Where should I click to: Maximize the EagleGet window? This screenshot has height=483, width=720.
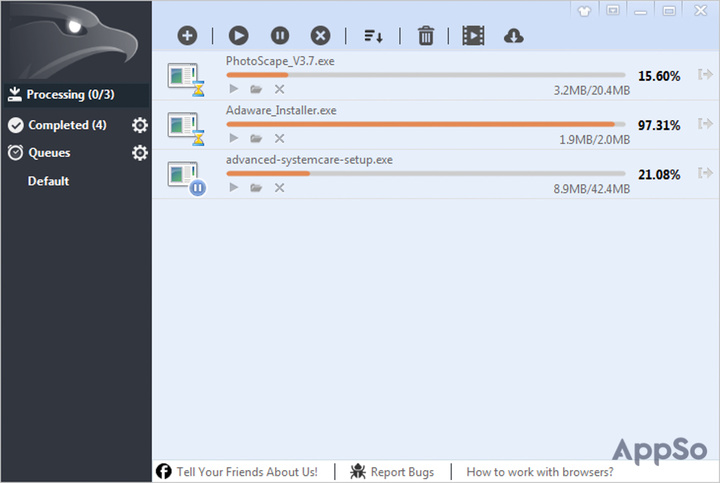669,11
